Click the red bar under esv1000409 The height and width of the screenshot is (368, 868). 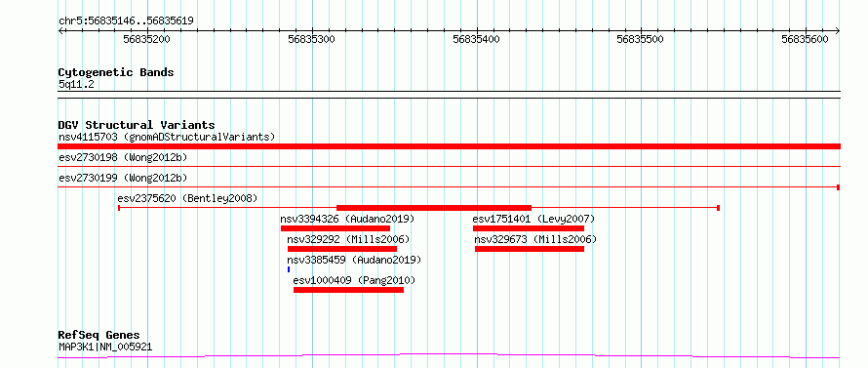[349, 290]
